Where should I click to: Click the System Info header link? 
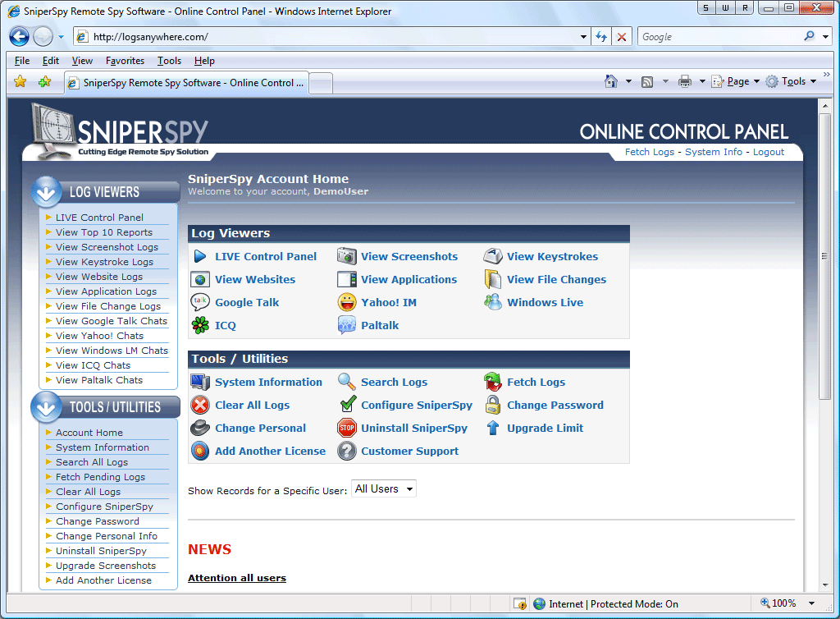click(x=714, y=152)
